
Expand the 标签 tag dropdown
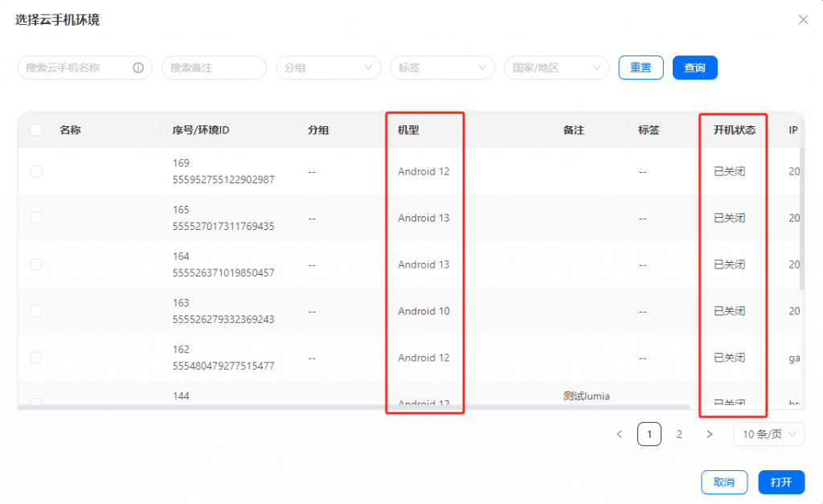coord(442,68)
